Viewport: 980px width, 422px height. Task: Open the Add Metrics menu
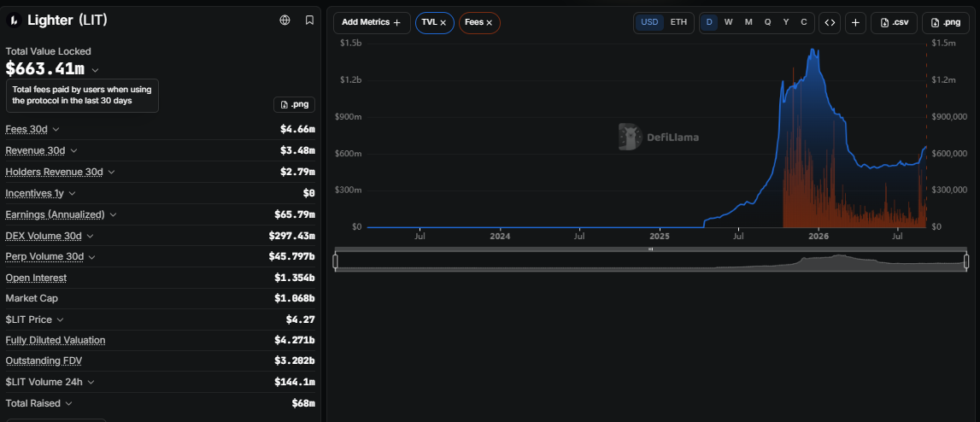372,22
